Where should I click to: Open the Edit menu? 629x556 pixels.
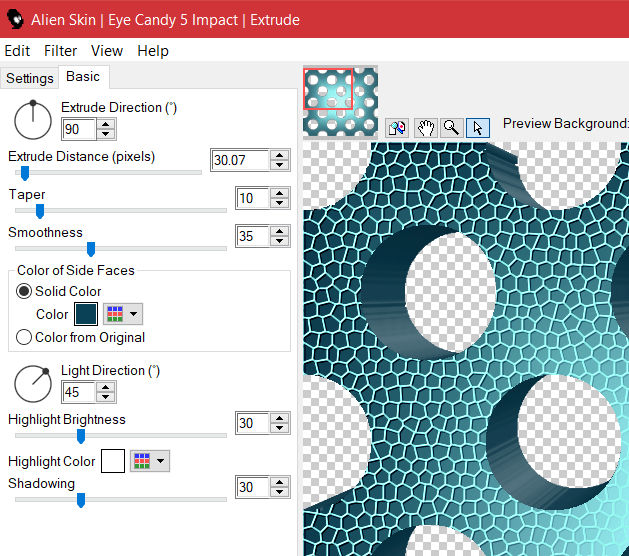tap(17, 51)
